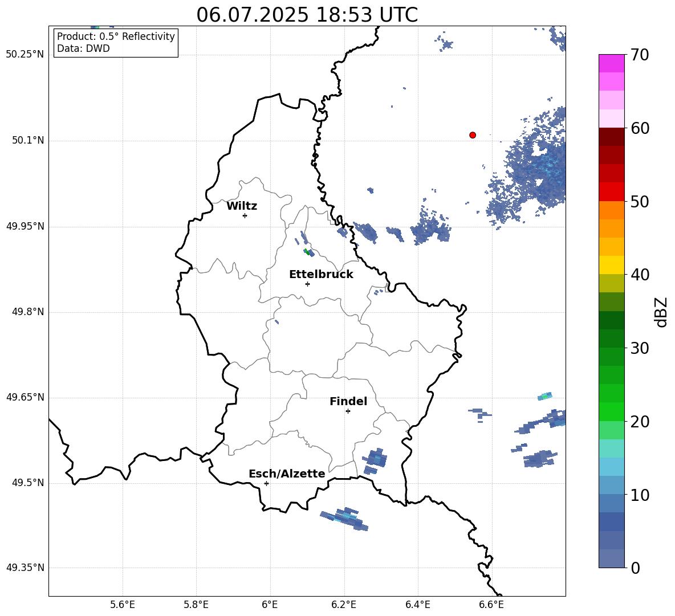Image resolution: width=675 pixels, height=616 pixels.
Task: Click the 40 tick on the colorbar
Action: 640,275
